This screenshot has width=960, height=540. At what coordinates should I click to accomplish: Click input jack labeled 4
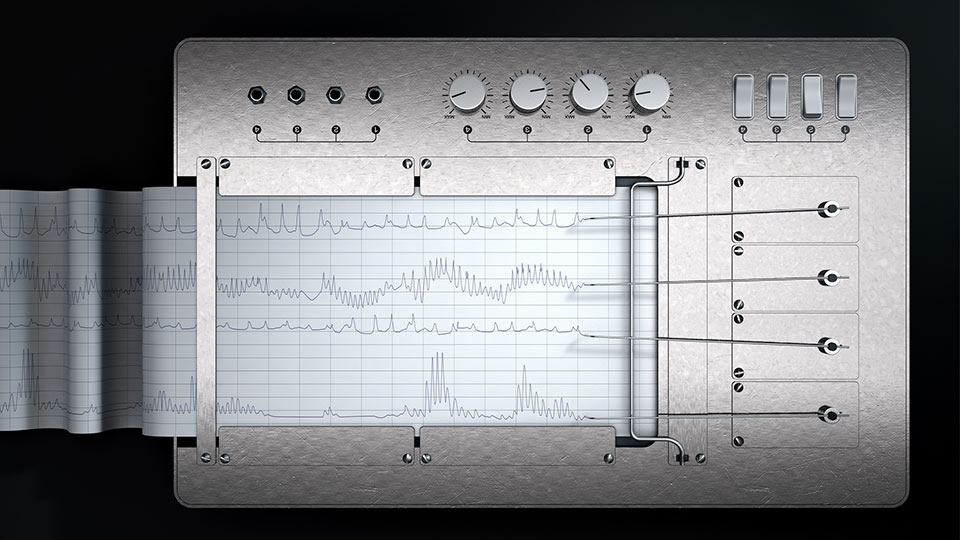point(258,96)
